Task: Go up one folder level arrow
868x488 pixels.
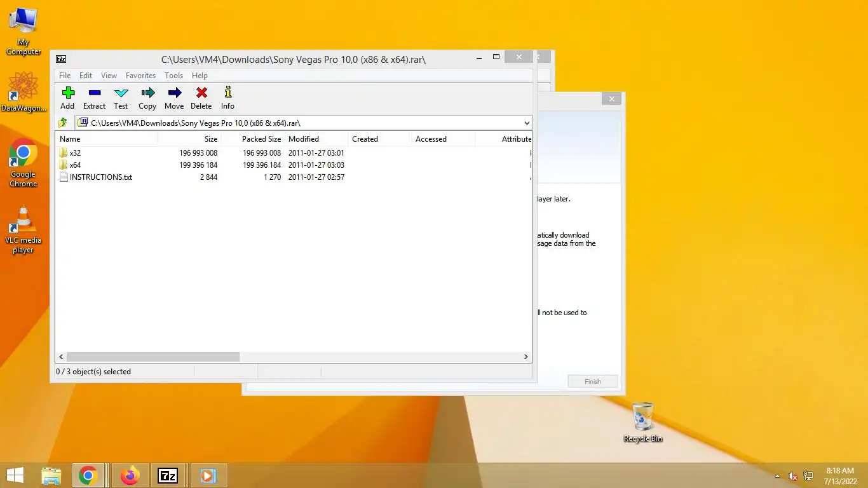Action: (x=63, y=123)
